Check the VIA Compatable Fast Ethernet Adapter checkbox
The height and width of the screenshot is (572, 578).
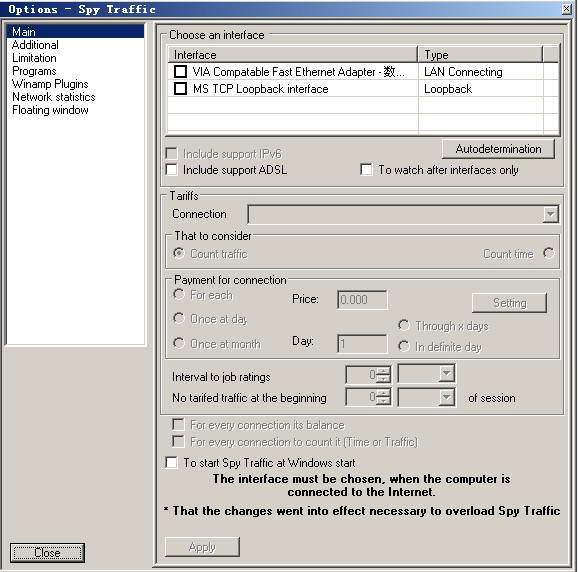[x=180, y=72]
